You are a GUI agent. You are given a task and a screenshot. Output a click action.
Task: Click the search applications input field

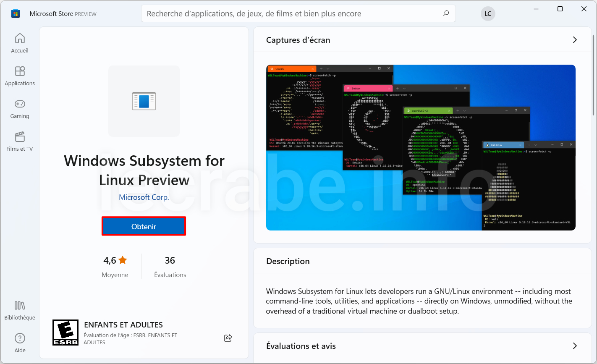(x=298, y=13)
